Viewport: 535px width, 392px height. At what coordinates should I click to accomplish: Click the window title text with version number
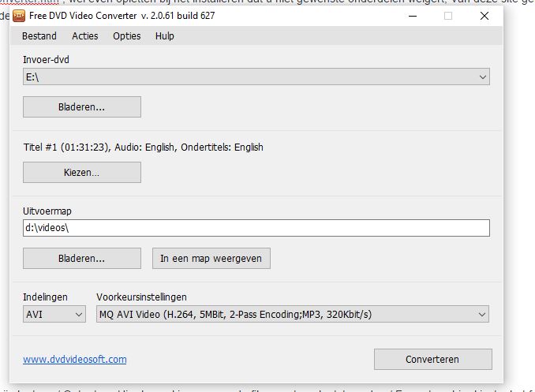click(x=122, y=16)
